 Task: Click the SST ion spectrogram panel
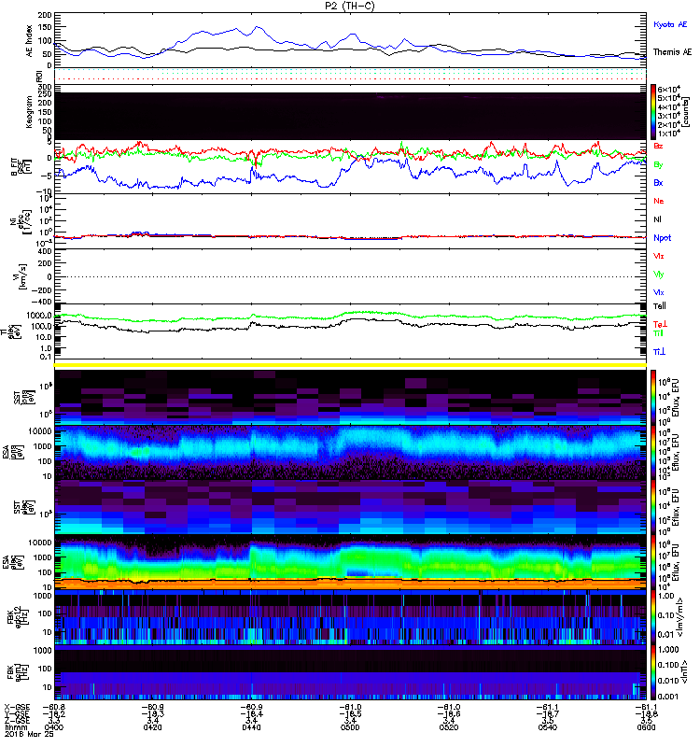[350, 398]
